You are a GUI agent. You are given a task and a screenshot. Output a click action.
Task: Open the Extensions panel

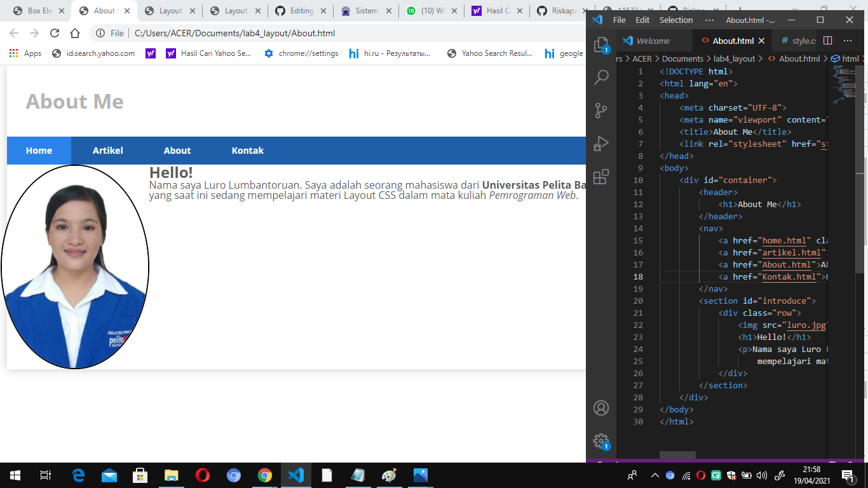click(x=601, y=177)
